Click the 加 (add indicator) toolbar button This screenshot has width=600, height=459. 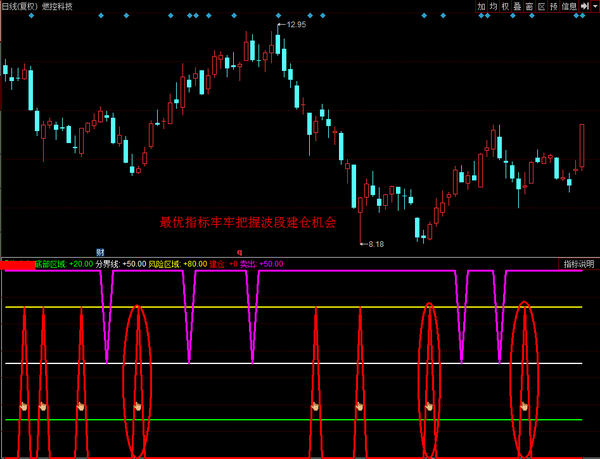(481, 6)
